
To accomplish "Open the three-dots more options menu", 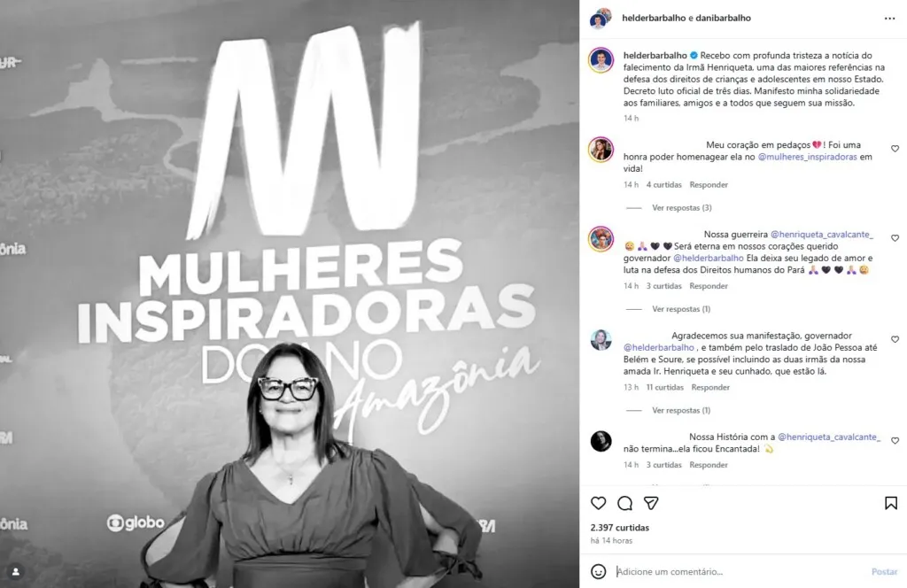I will coord(889,19).
